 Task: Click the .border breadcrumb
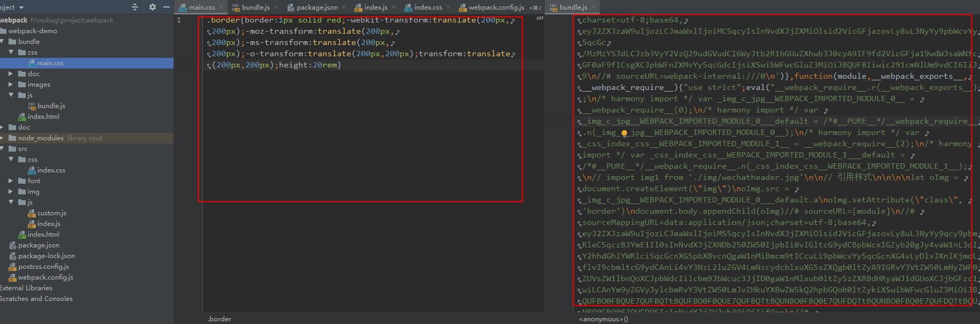point(220,319)
